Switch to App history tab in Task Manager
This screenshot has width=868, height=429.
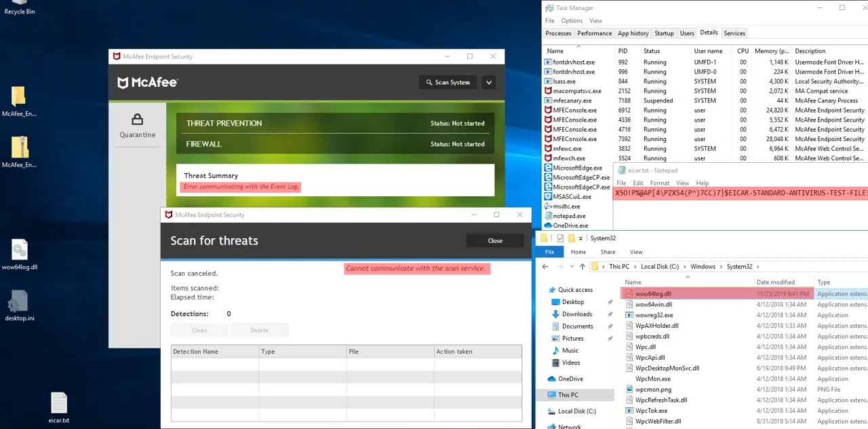click(x=633, y=33)
